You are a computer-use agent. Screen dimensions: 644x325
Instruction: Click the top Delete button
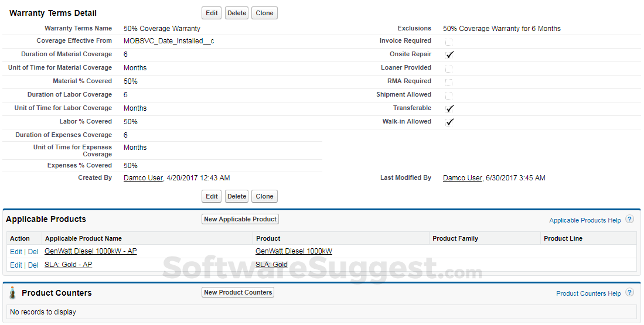point(237,13)
